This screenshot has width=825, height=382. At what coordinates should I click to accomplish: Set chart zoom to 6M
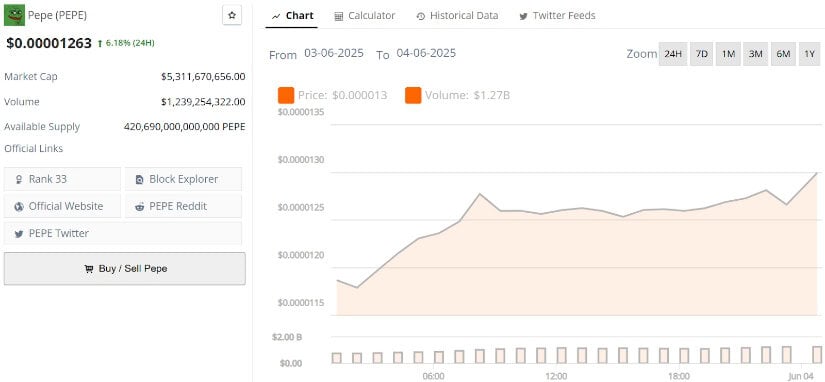pos(783,54)
